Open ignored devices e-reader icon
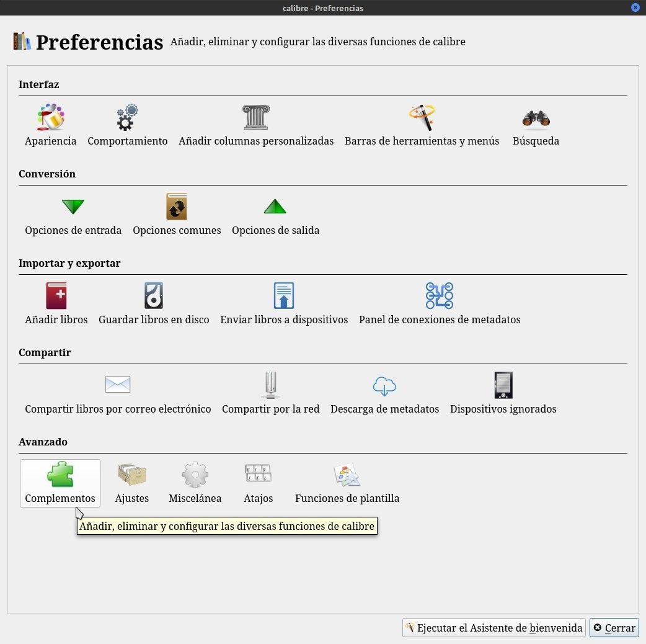 pos(503,385)
